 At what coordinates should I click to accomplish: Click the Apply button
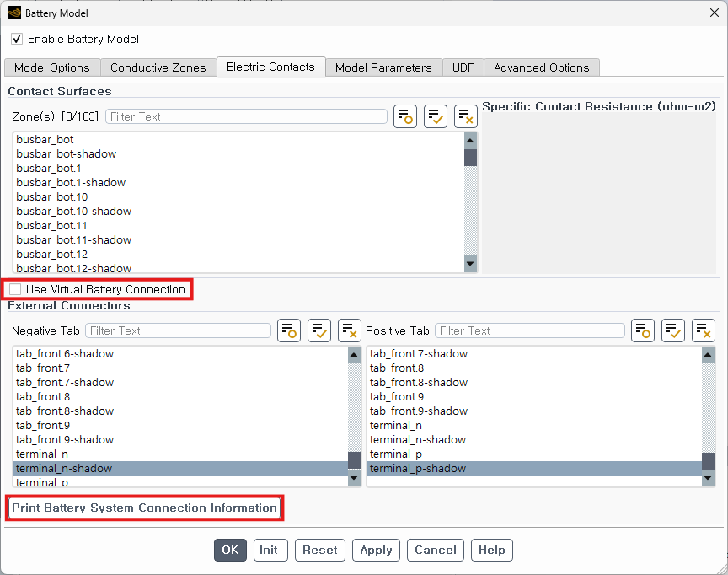pyautogui.click(x=376, y=550)
